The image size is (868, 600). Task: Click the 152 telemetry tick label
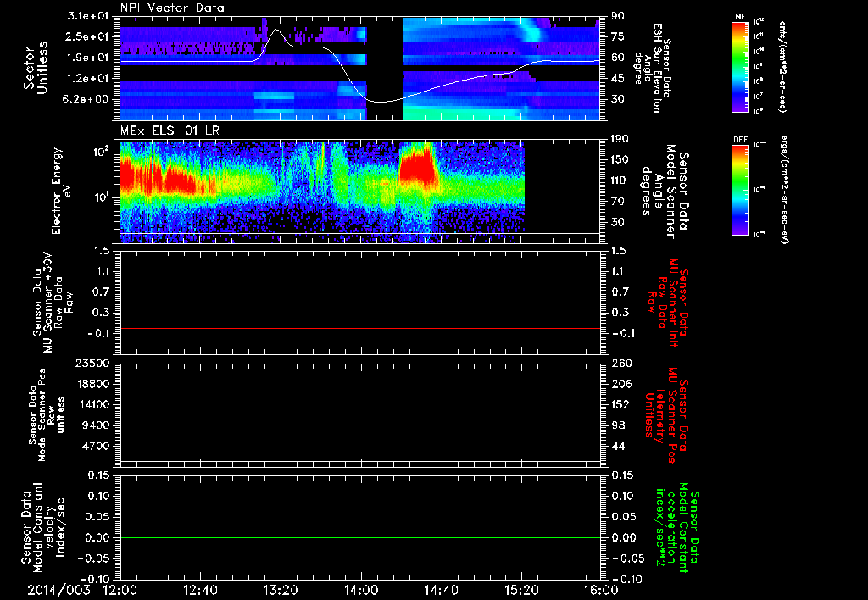(x=620, y=404)
